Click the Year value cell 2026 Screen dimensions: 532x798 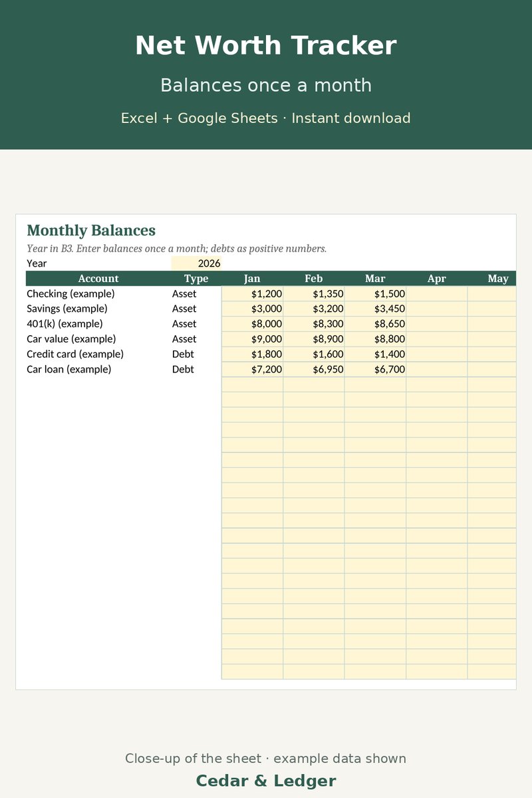click(x=196, y=263)
